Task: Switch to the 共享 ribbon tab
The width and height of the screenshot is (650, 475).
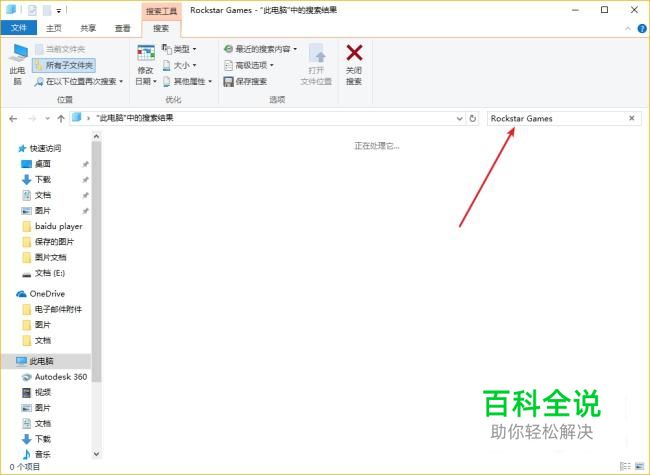Action: (88, 28)
